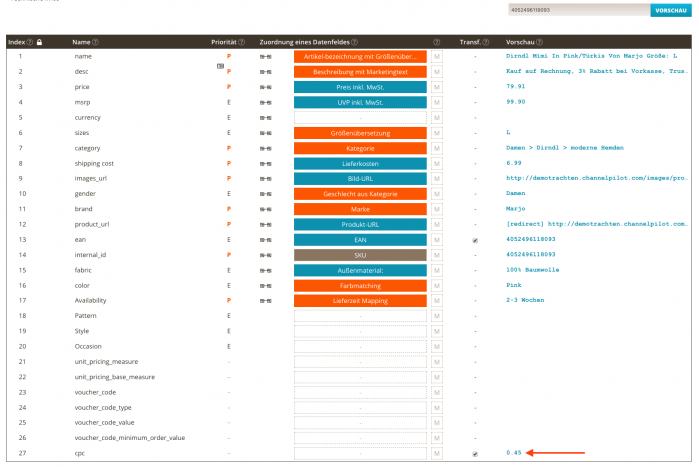The height and width of the screenshot is (467, 699).
Task: Toggle the Transf. checkbox for ean row
Action: tap(475, 241)
